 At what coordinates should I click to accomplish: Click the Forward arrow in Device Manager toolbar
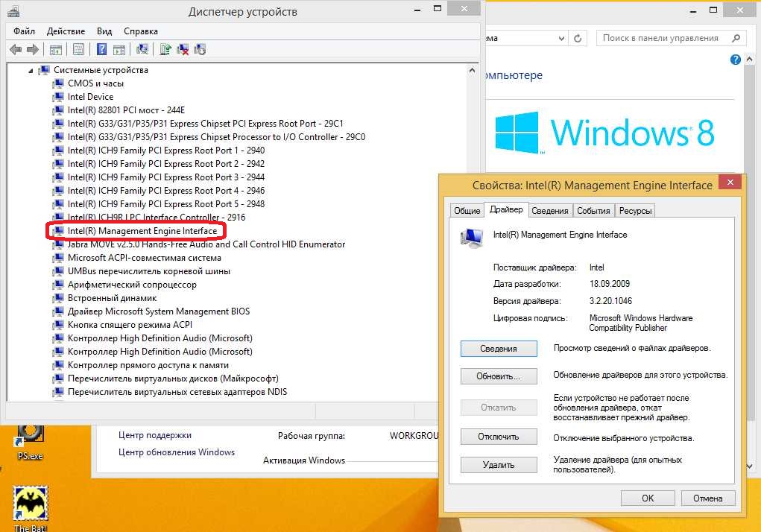coord(33,49)
